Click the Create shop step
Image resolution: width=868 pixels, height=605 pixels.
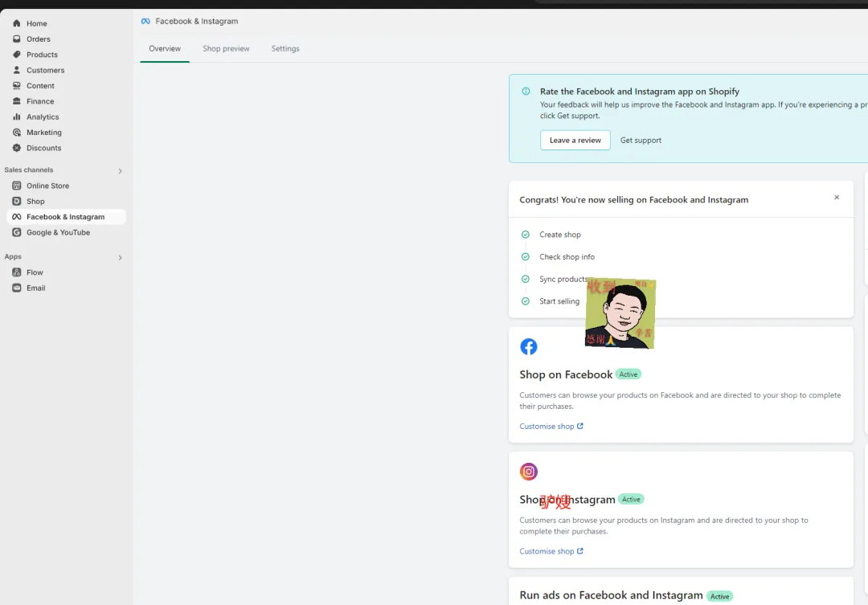point(560,234)
